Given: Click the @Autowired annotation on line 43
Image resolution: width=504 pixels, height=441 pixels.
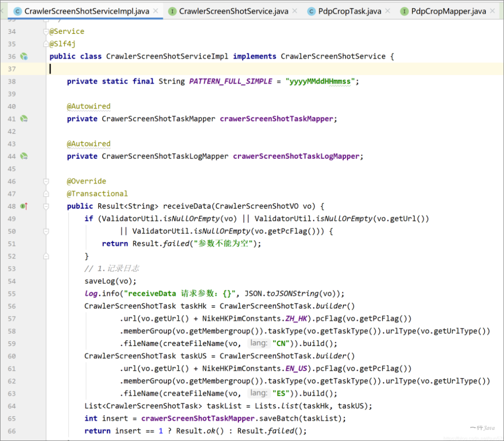Looking at the screenshot, I should 89,144.
